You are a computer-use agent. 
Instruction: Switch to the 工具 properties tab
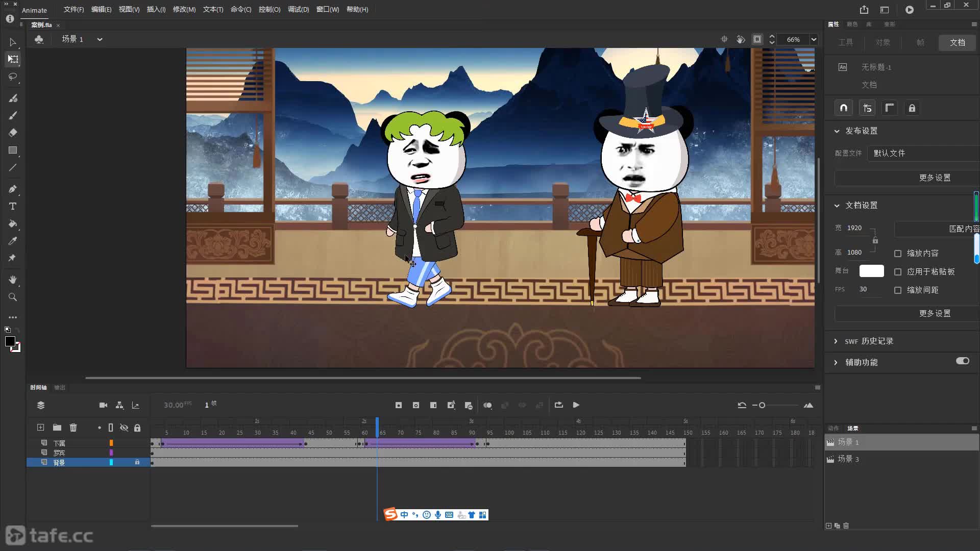click(x=846, y=42)
